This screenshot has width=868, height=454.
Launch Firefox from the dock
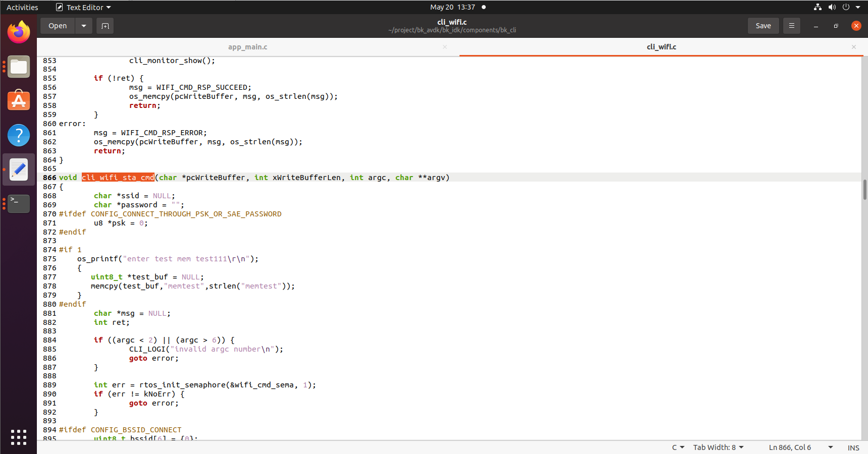point(19,32)
